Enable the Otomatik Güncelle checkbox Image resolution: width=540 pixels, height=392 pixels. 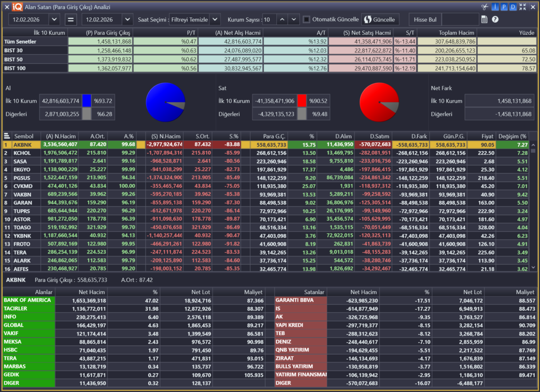(x=306, y=19)
